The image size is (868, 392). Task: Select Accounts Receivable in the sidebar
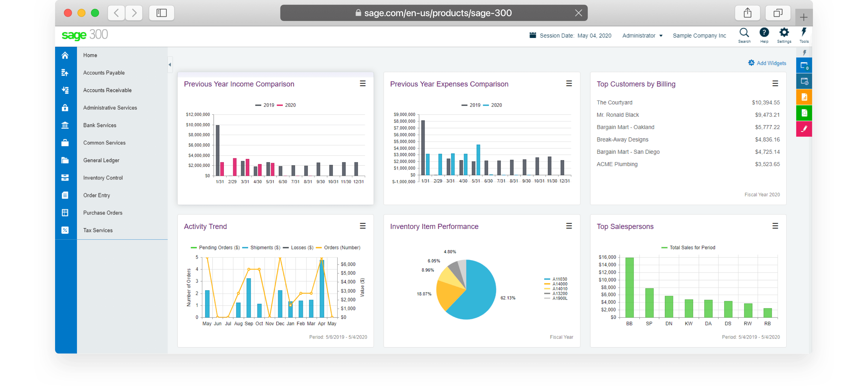tap(107, 90)
